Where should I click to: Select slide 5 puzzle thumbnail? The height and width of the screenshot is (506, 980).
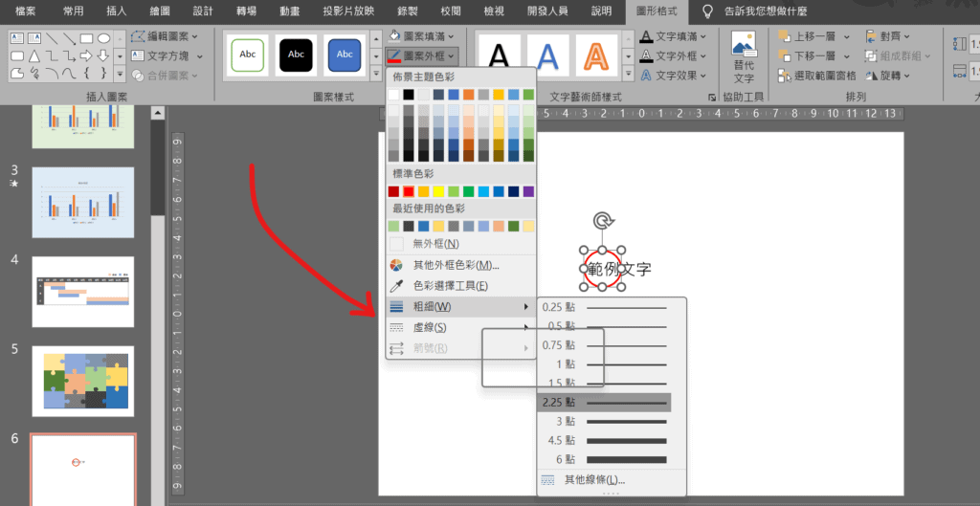coord(83,381)
